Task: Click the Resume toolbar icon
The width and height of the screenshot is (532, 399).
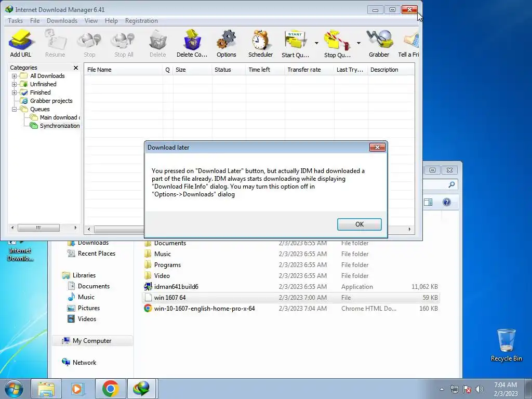Action: pyautogui.click(x=55, y=44)
